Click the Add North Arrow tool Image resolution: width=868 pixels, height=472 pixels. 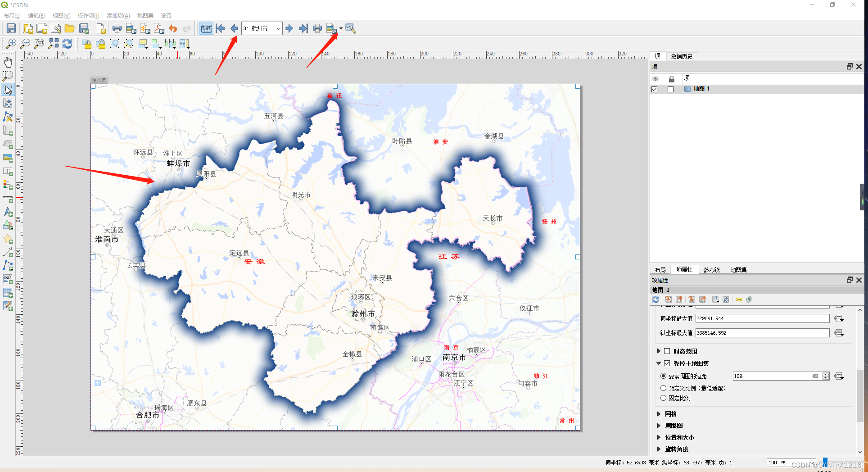8,212
